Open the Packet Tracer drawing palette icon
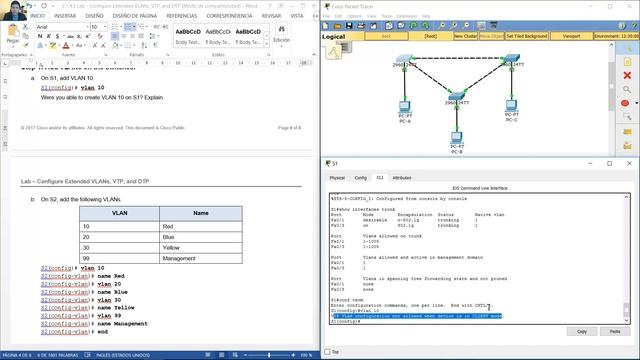This screenshot has width=640, height=360. coord(482,26)
